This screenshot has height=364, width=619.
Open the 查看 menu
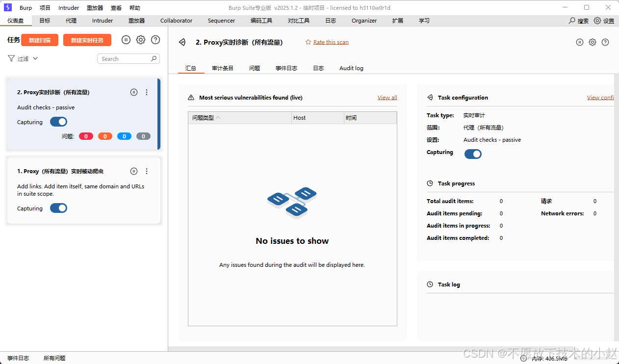pyautogui.click(x=116, y=8)
